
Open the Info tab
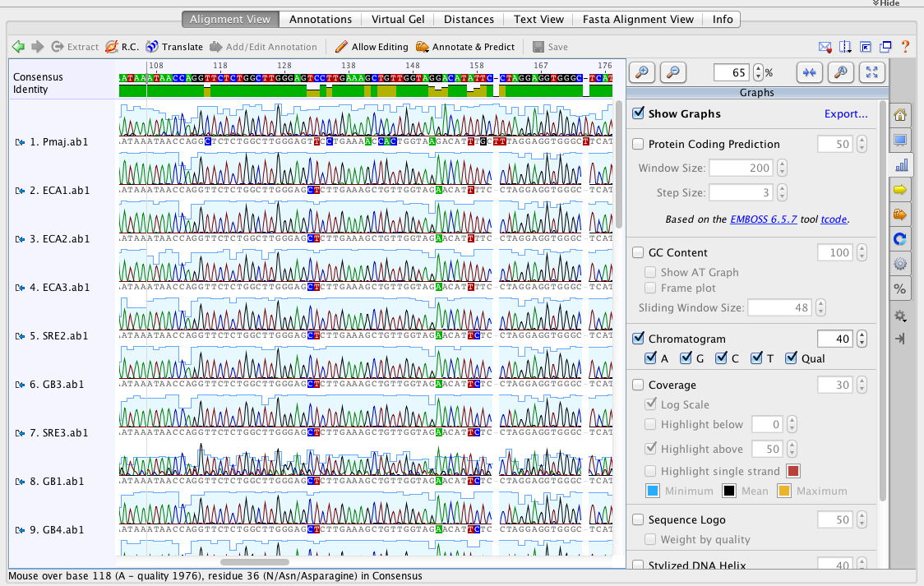tap(723, 20)
